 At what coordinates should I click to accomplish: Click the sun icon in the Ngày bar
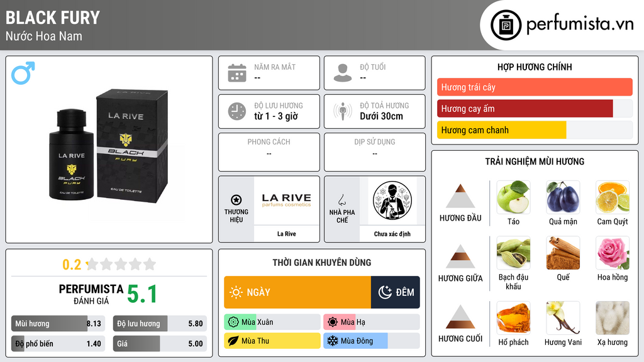236,292
